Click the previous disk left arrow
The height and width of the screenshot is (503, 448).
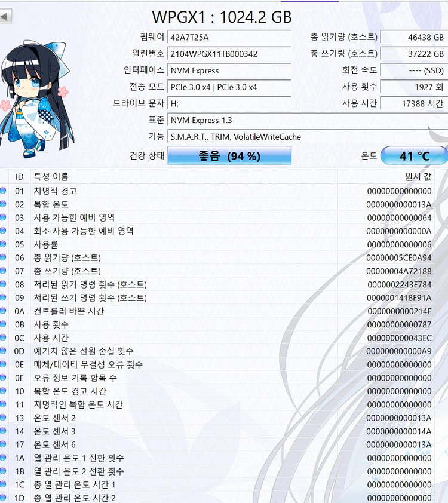pos(5,17)
